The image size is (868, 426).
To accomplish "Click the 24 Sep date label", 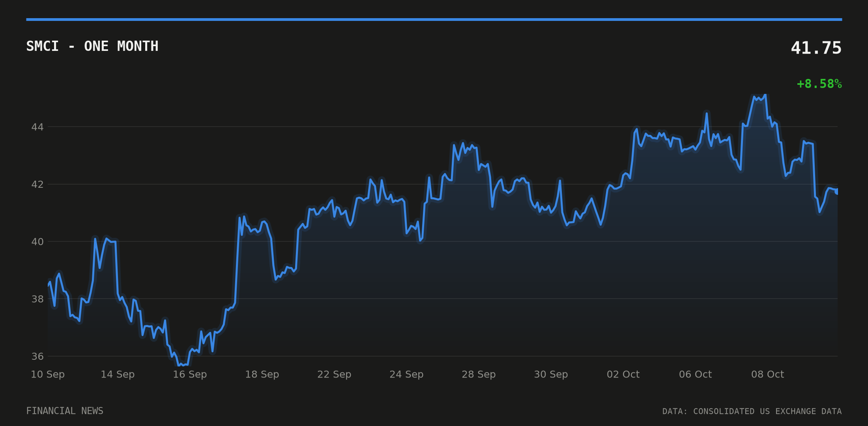I will click(x=406, y=374).
